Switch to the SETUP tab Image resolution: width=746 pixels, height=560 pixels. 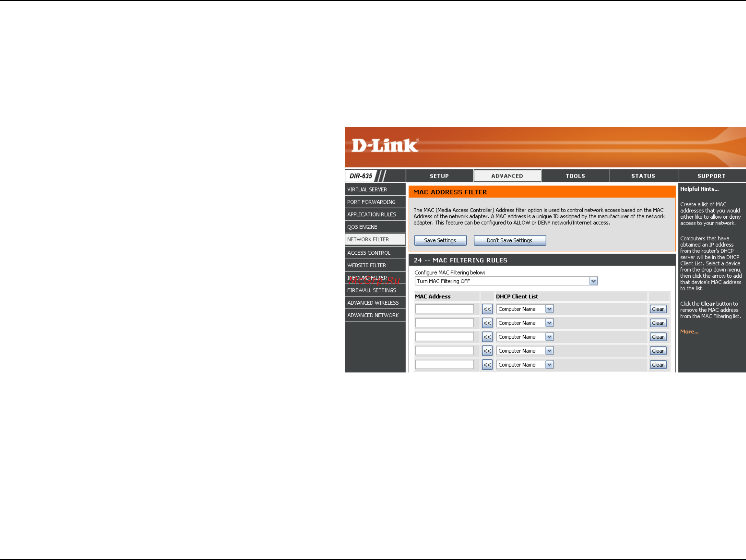(x=439, y=176)
